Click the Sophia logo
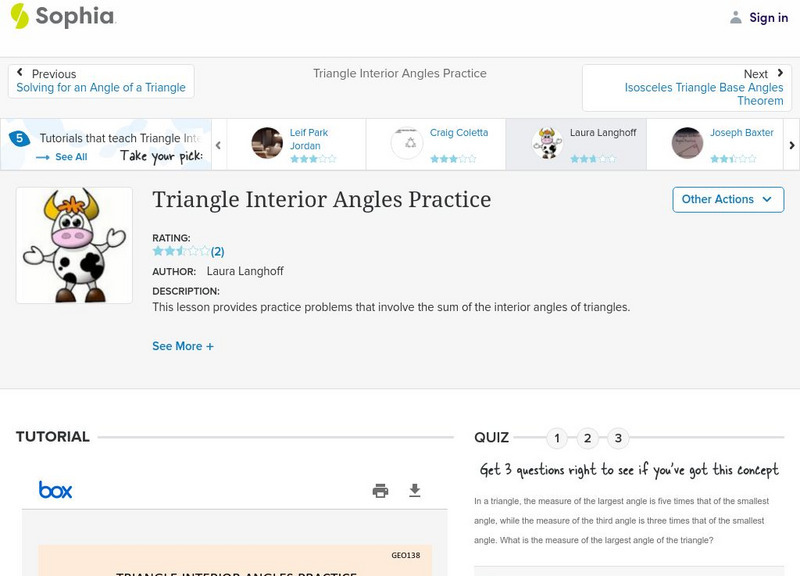The height and width of the screenshot is (576, 800). tap(62, 17)
